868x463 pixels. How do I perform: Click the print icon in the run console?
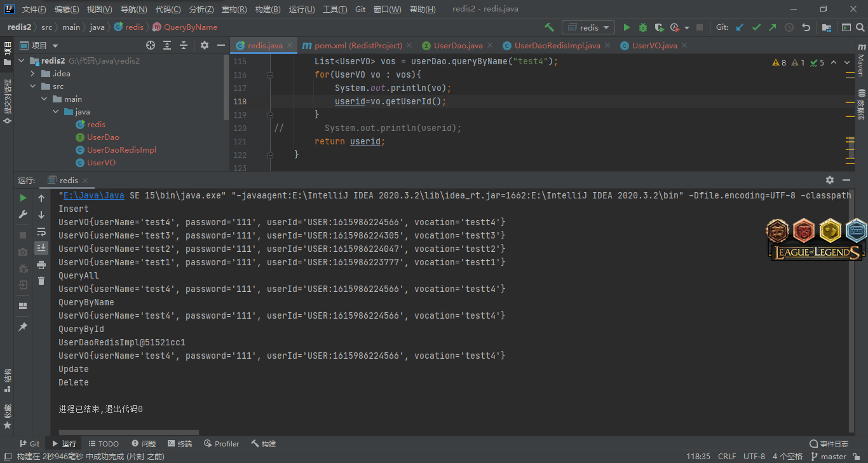[x=41, y=265]
